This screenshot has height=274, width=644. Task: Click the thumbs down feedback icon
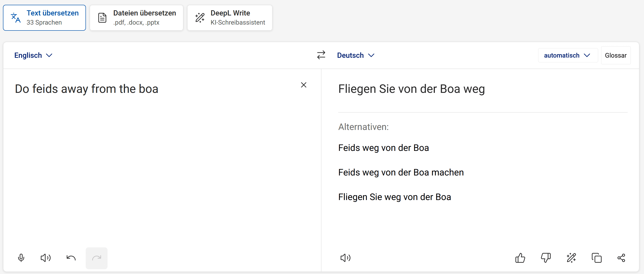pyautogui.click(x=546, y=258)
